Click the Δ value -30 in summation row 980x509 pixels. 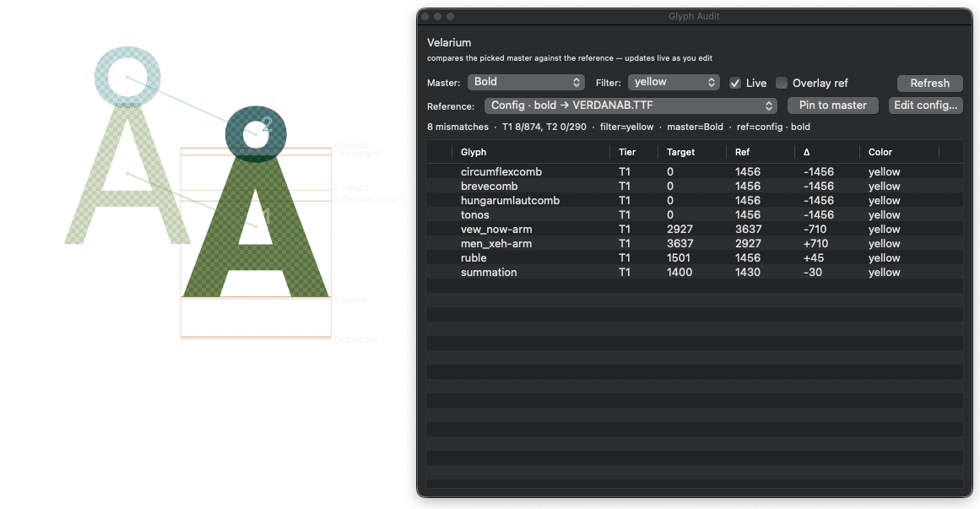(813, 272)
